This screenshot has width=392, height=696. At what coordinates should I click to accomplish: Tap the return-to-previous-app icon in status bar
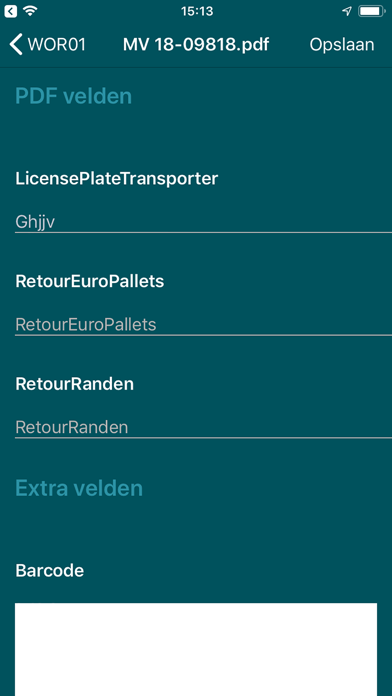(11, 11)
